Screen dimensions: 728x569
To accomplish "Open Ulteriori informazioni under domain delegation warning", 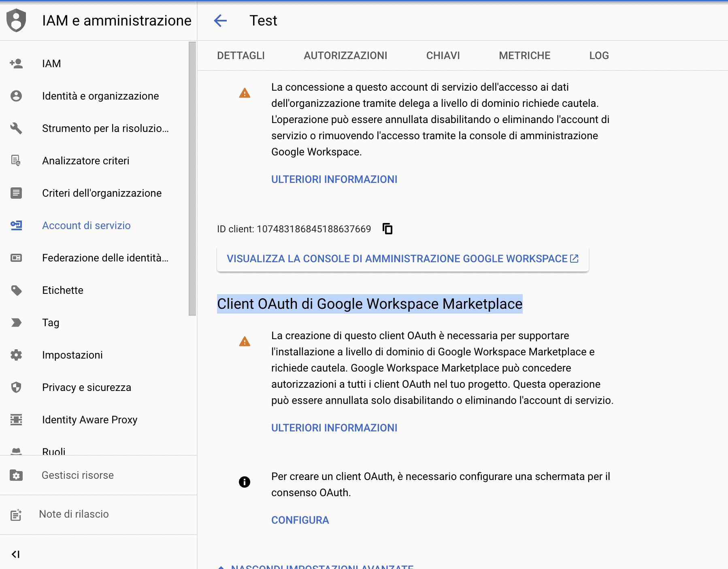I will [x=334, y=179].
